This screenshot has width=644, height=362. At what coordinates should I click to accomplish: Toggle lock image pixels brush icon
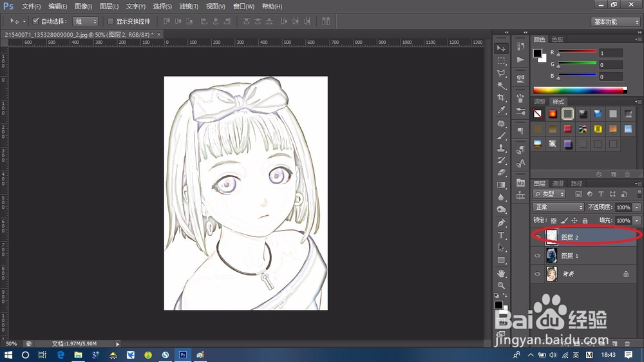point(564,221)
